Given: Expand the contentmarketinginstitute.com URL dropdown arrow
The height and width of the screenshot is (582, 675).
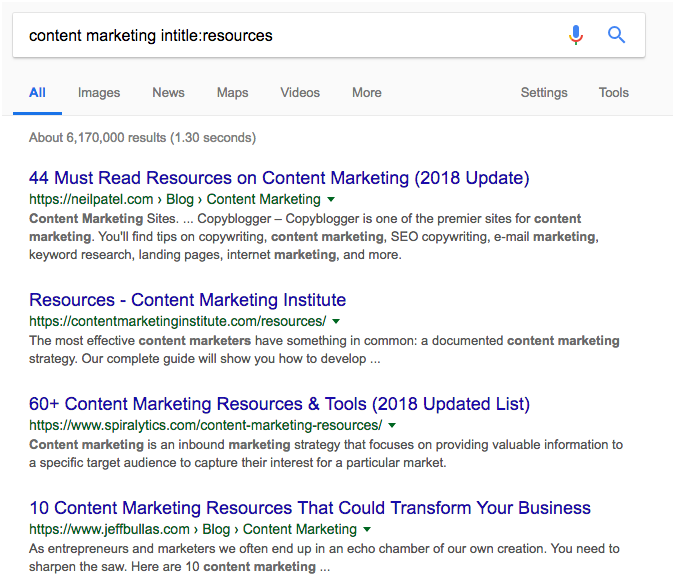Looking at the screenshot, I should point(336,322).
